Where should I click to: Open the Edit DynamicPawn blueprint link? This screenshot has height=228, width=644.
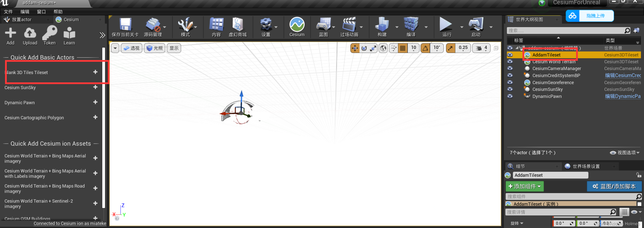point(623,96)
